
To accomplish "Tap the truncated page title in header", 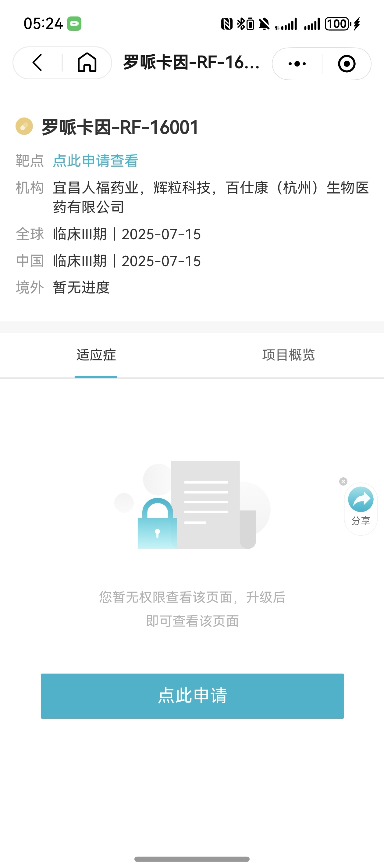I will pyautogui.click(x=191, y=63).
